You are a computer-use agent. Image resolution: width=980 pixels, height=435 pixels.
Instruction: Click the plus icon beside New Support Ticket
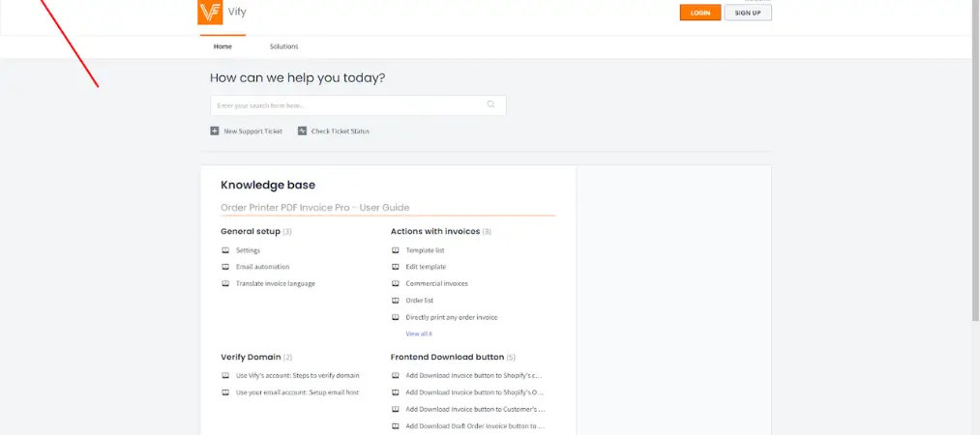click(215, 131)
